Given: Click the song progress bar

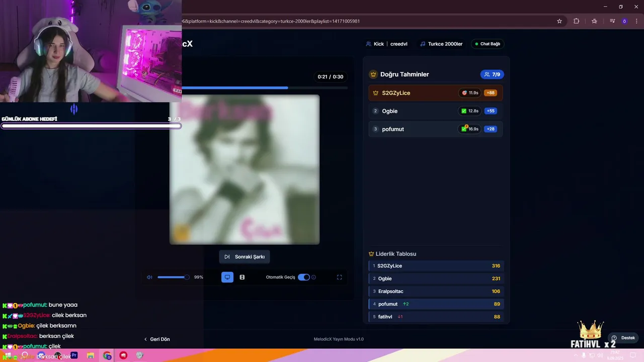Looking at the screenshot, I should [x=265, y=88].
